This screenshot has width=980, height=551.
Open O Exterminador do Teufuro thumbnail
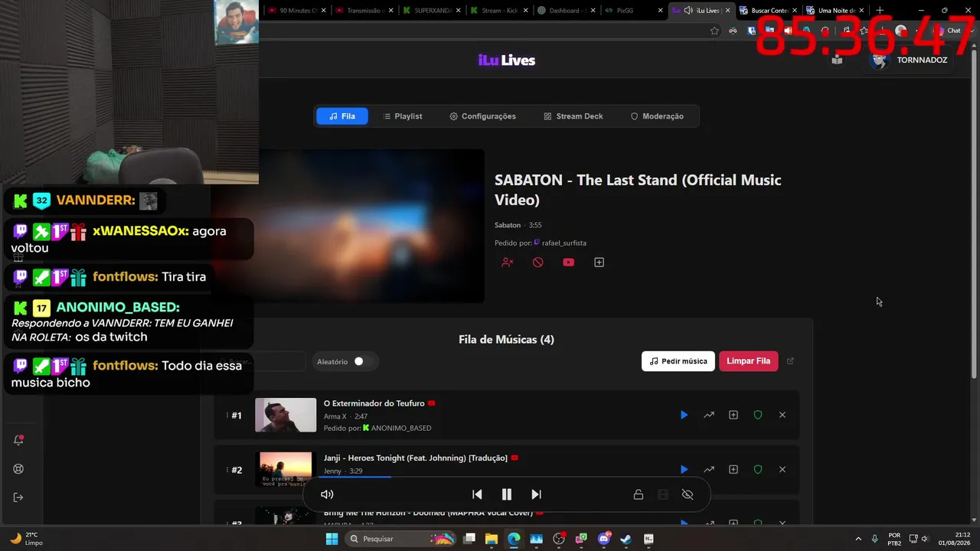pos(286,415)
